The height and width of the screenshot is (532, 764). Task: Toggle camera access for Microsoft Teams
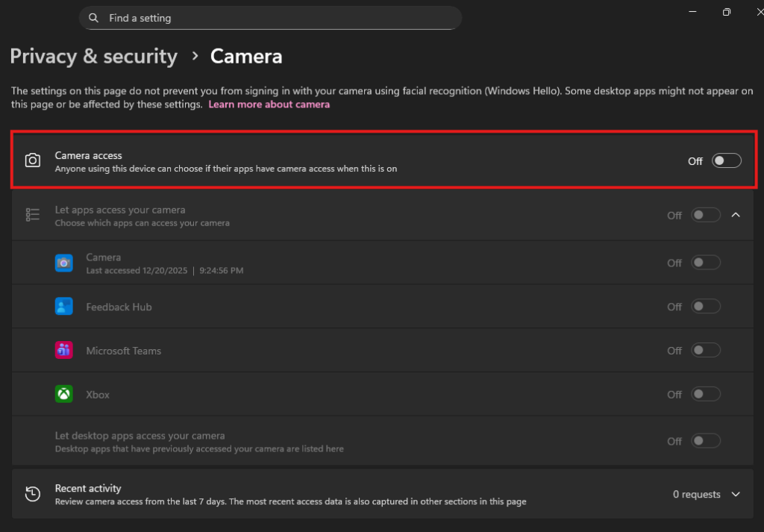706,350
